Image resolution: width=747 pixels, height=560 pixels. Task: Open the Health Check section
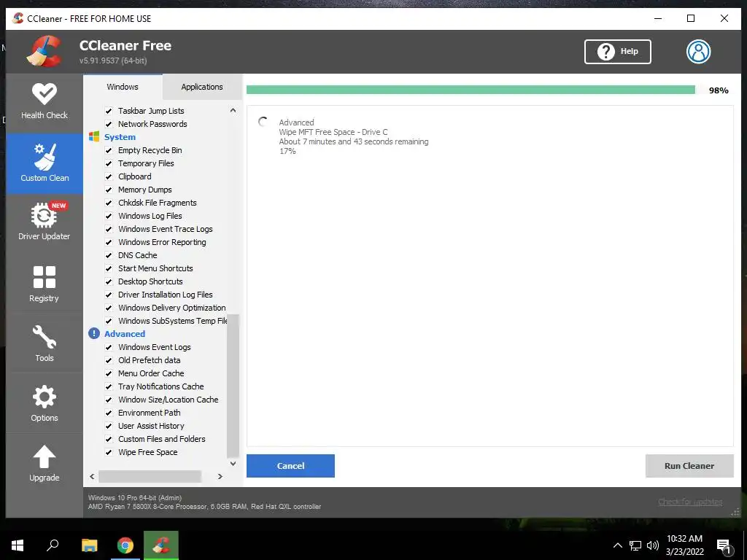point(44,102)
